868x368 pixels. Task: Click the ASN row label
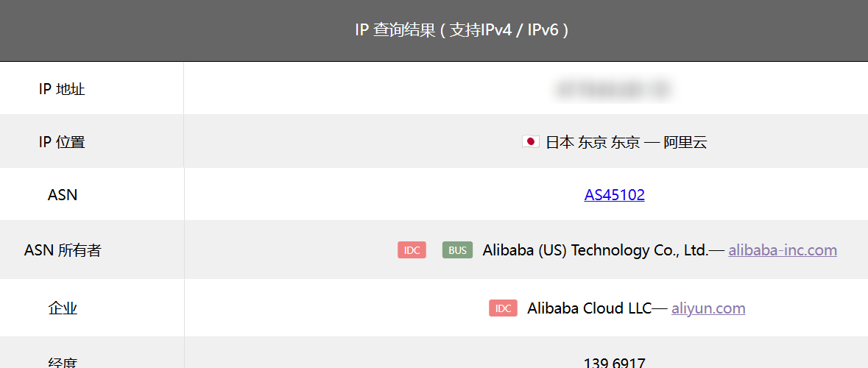(x=63, y=195)
